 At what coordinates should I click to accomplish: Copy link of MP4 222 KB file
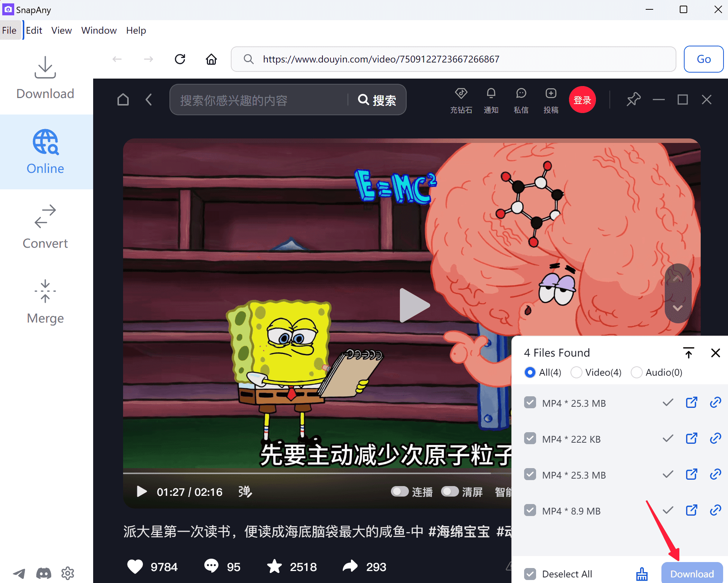(715, 439)
